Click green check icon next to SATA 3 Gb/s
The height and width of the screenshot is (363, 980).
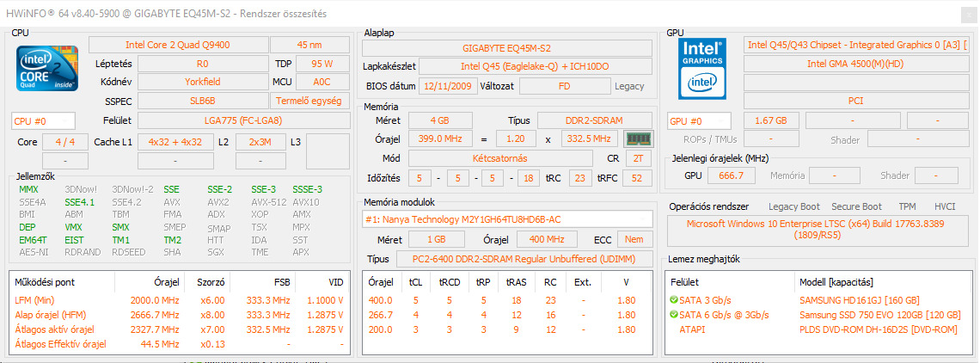[673, 300]
